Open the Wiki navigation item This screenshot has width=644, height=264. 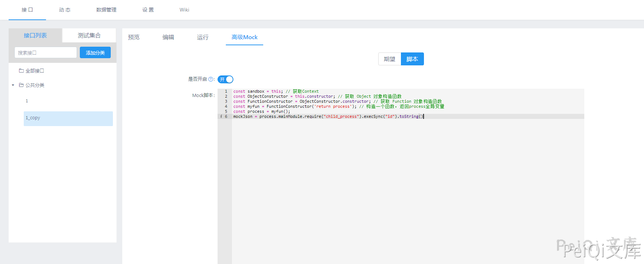click(x=184, y=10)
